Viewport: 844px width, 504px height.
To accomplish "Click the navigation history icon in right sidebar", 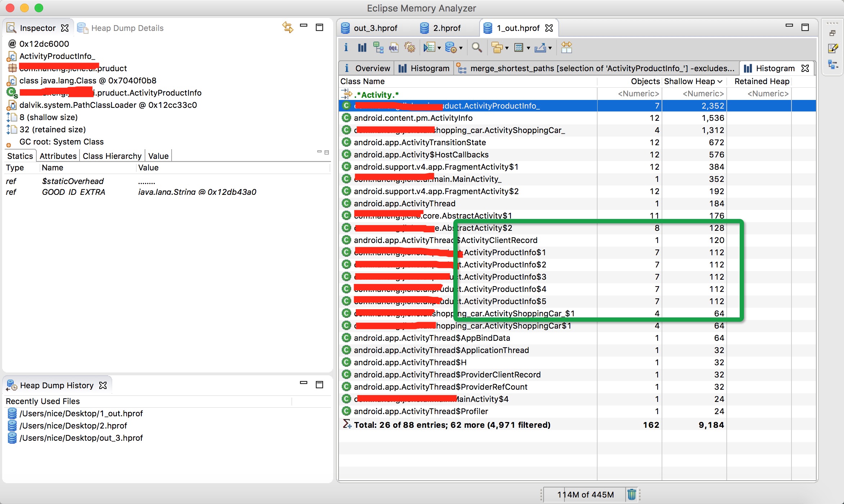I will pos(833,65).
